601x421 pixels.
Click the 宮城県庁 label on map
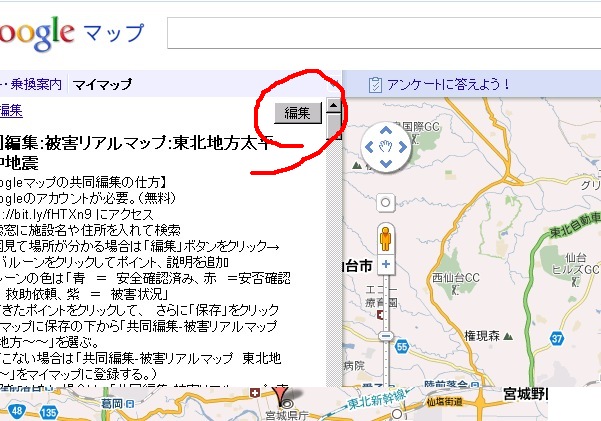287,416
